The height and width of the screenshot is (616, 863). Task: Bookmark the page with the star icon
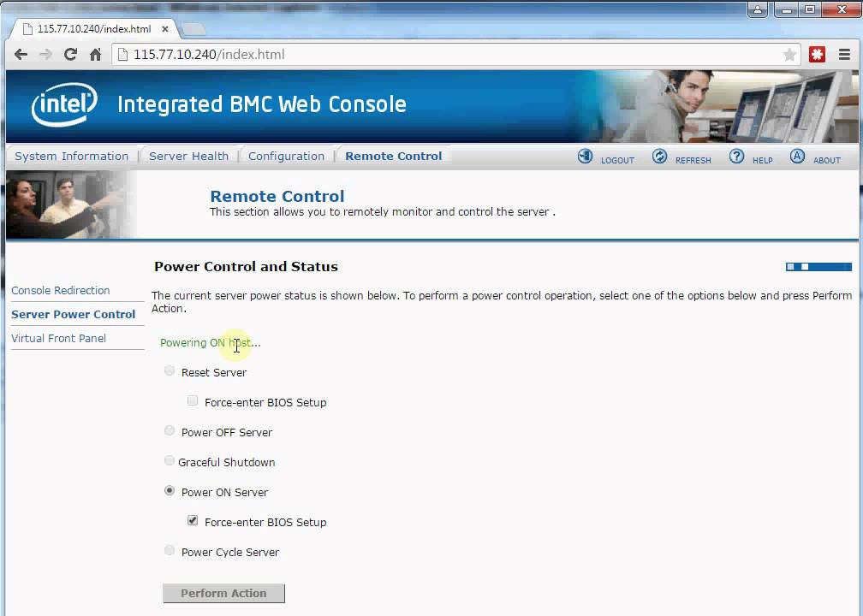[x=789, y=55]
